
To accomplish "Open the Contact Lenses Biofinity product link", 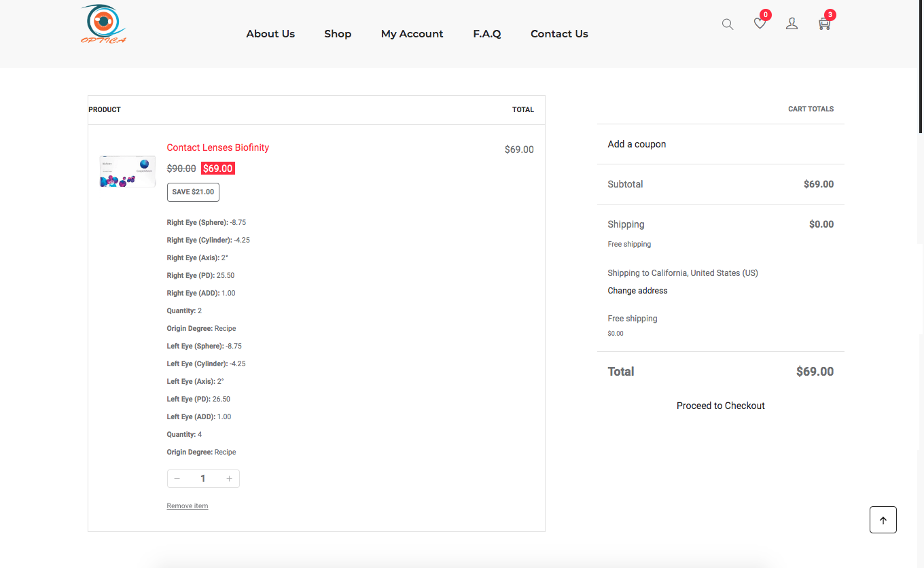I will pyautogui.click(x=218, y=147).
